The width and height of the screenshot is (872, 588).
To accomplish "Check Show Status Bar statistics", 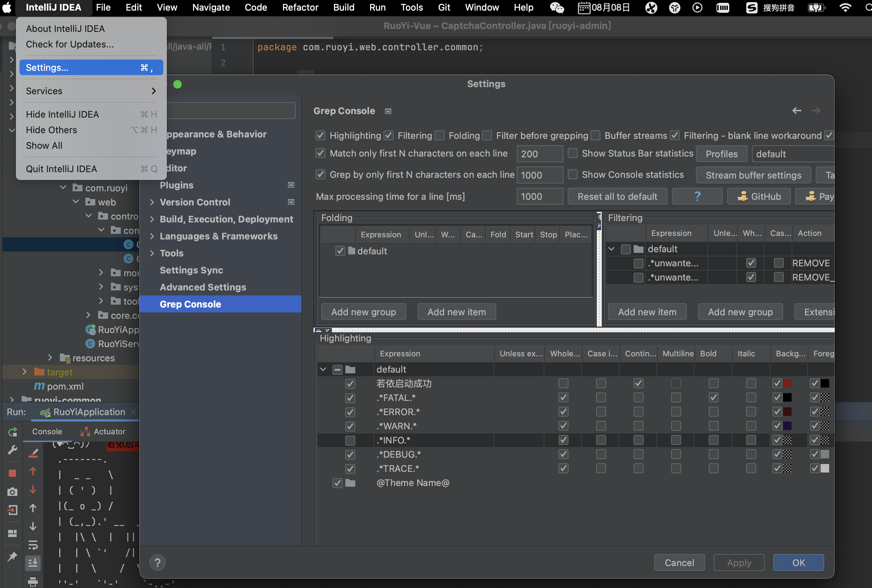I will 572,153.
